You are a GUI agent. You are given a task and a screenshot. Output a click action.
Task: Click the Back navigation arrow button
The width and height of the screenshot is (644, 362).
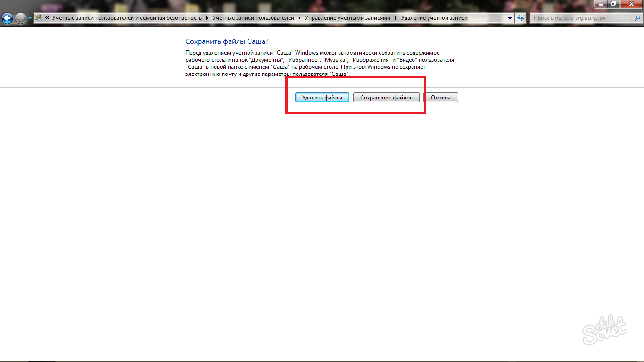(8, 18)
